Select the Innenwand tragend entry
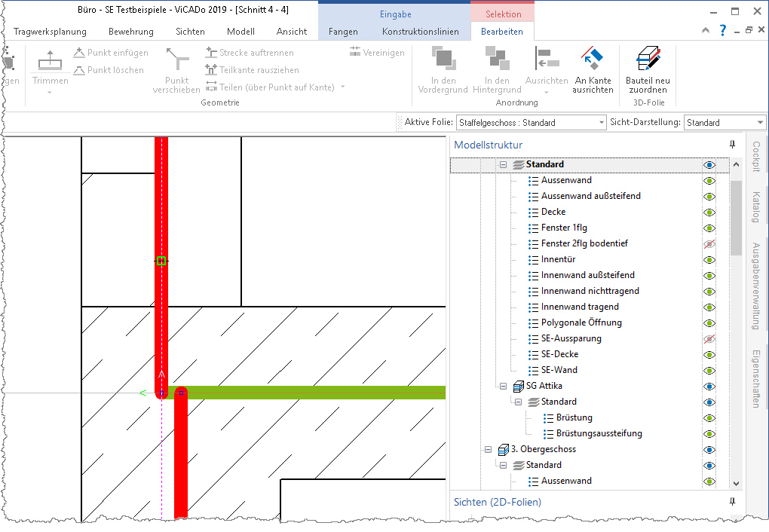 [x=580, y=307]
